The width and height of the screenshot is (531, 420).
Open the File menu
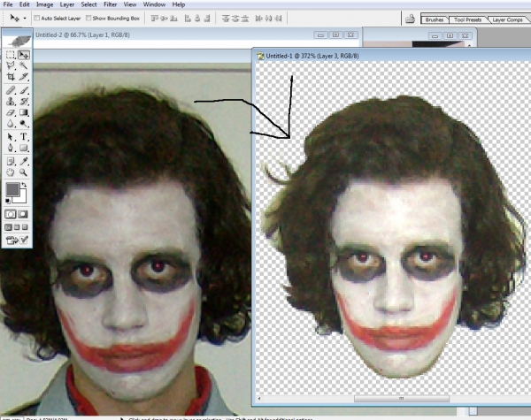8,4
